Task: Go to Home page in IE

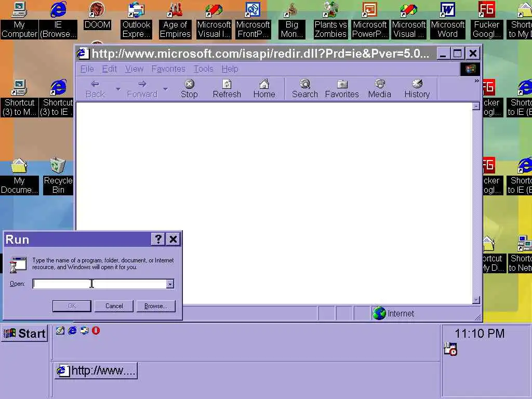Action: coord(264,89)
